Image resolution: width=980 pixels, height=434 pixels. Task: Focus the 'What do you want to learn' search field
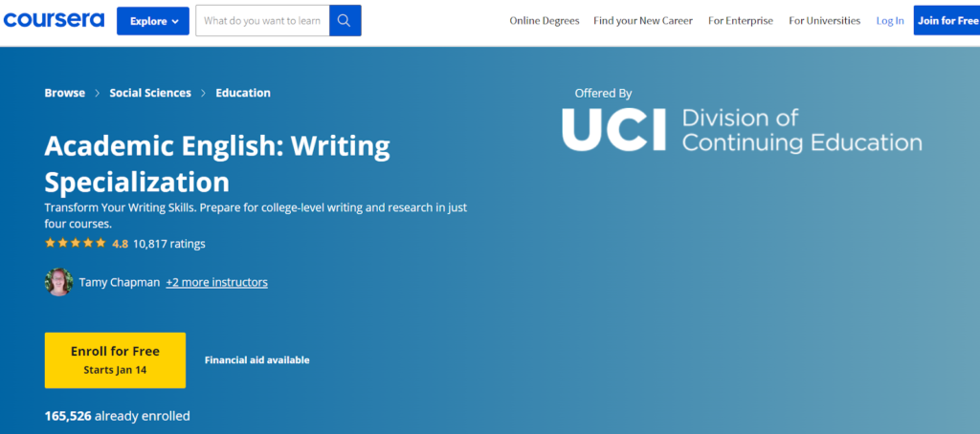coord(262,20)
